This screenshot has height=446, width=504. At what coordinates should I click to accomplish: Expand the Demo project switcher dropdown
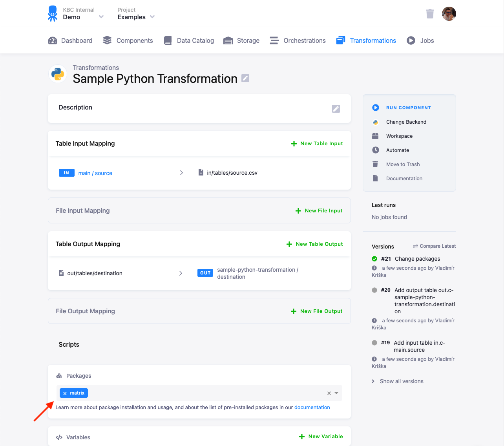[x=101, y=17]
